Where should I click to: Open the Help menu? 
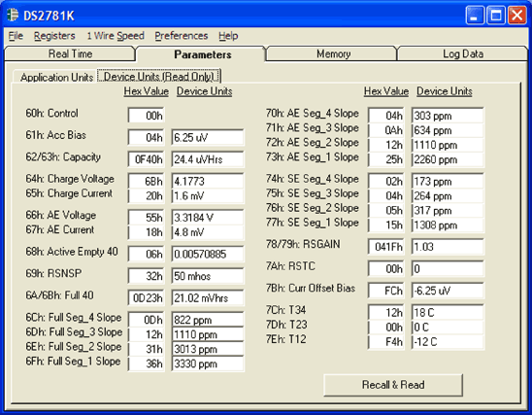tap(228, 36)
